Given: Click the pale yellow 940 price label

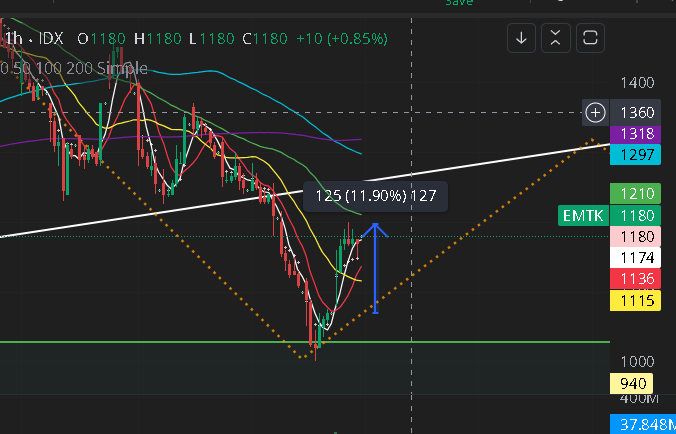Looking at the screenshot, I should 631,383.
